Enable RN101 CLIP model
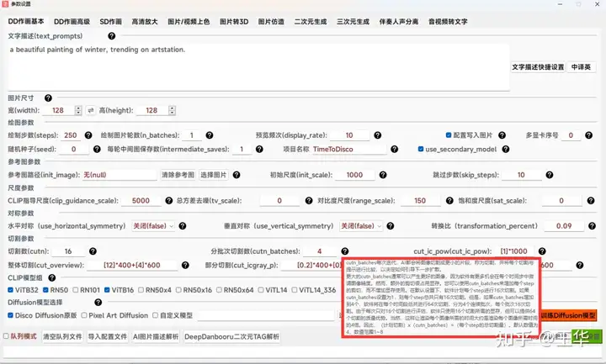 tap(76, 290)
